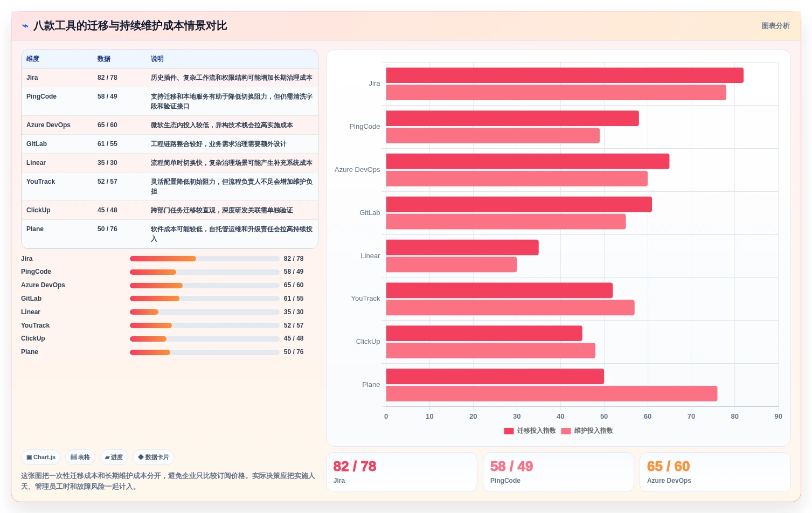The image size is (812, 513).
Task: Click the YouTrack progress bar
Action: (x=205, y=325)
